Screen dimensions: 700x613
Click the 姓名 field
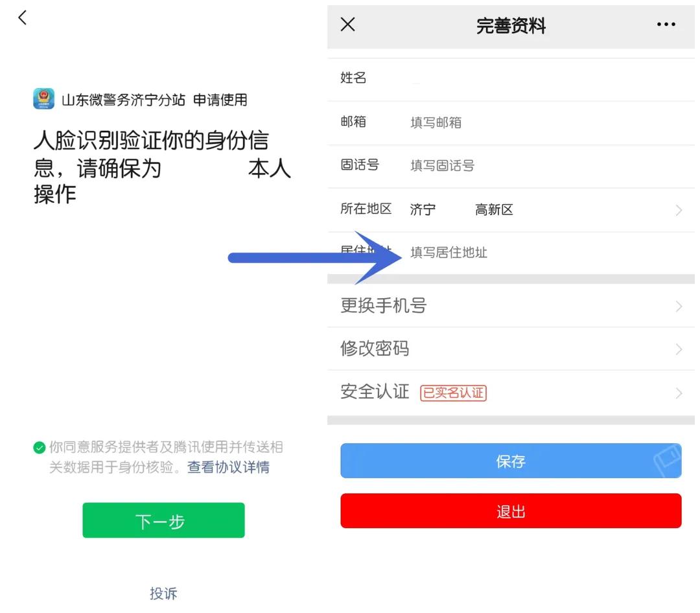[x=511, y=79]
